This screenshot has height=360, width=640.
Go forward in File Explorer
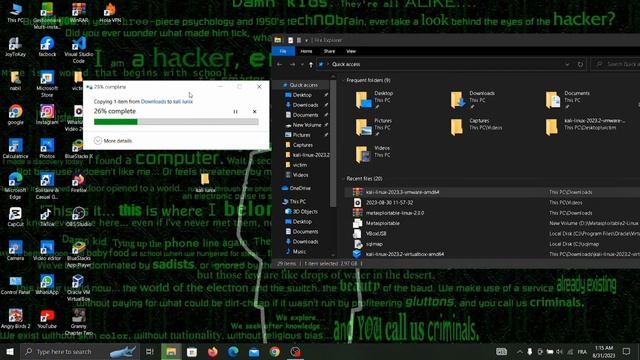[x=292, y=64]
